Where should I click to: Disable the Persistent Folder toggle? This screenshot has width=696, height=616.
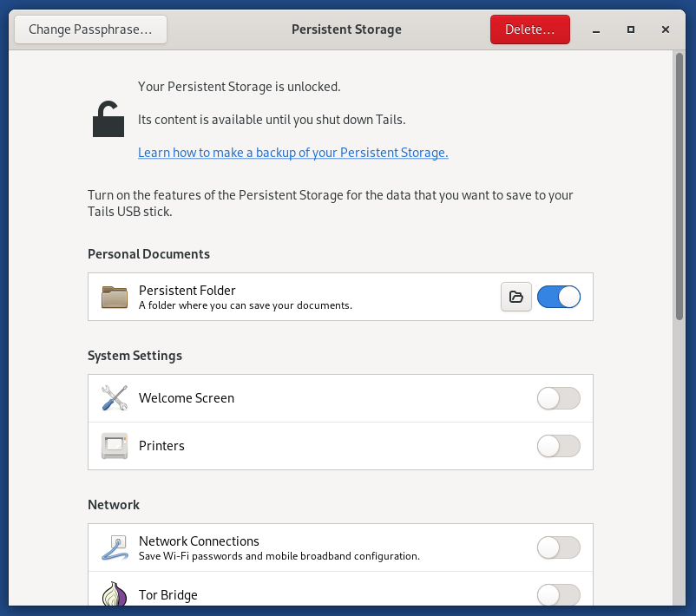558,296
